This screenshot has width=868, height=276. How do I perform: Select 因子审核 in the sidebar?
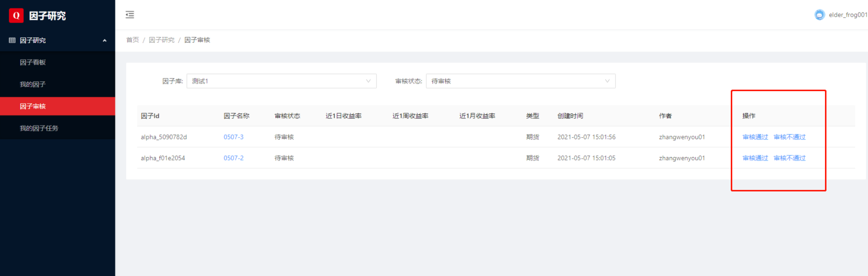(33, 106)
